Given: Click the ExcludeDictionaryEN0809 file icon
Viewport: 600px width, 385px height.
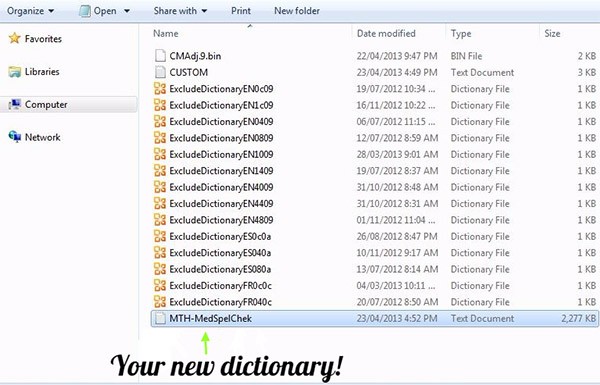Looking at the screenshot, I should coord(160,138).
